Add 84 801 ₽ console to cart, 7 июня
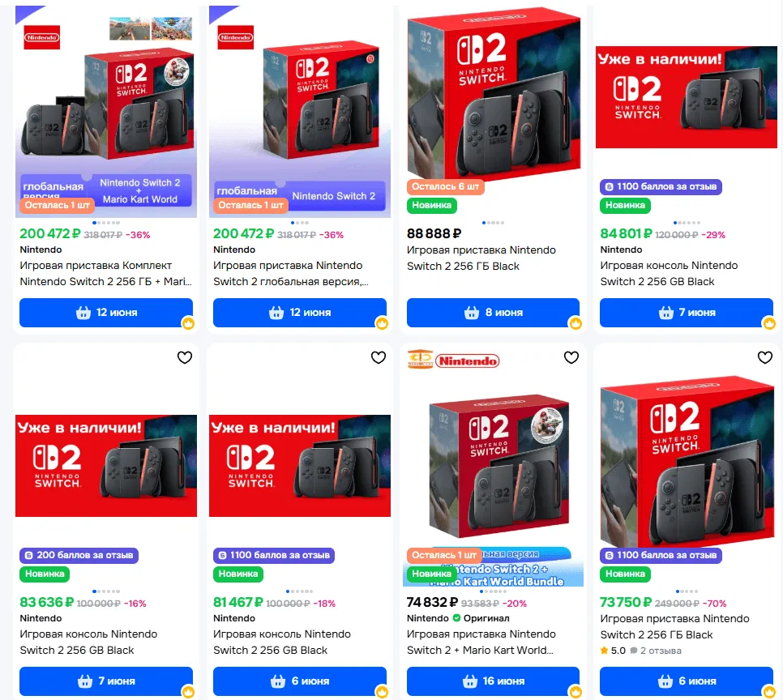Screen dimensions: 783x700 click(x=686, y=313)
